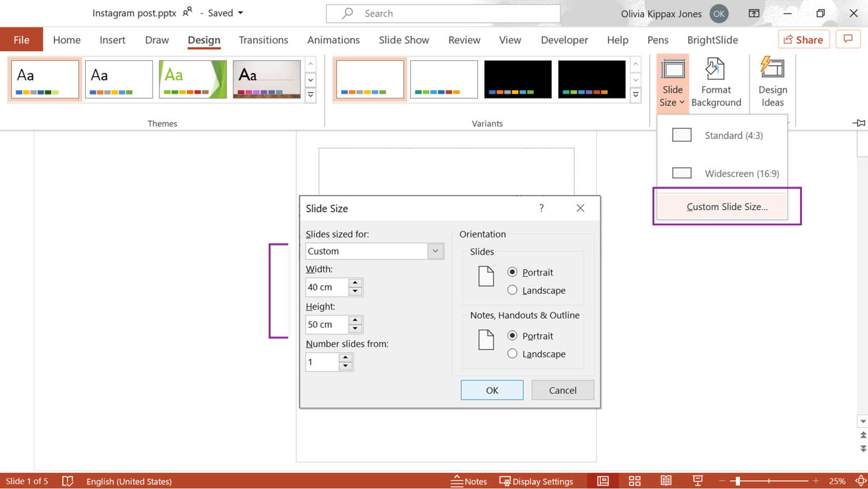This screenshot has width=868, height=489.
Task: Expand the Themes gallery more arrow
Action: (311, 96)
